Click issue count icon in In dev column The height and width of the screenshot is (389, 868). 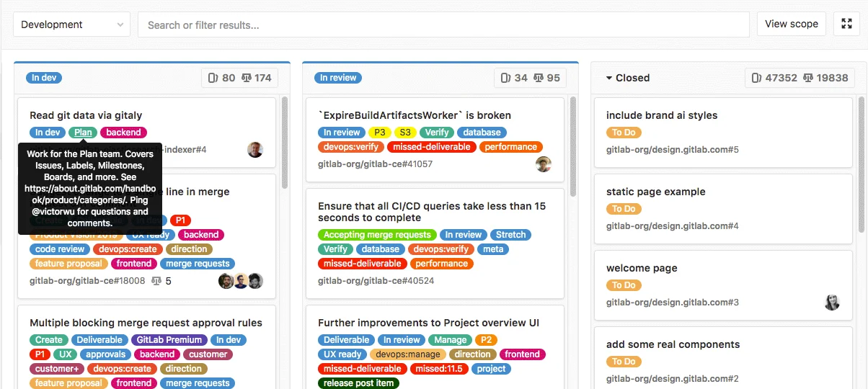(x=213, y=78)
